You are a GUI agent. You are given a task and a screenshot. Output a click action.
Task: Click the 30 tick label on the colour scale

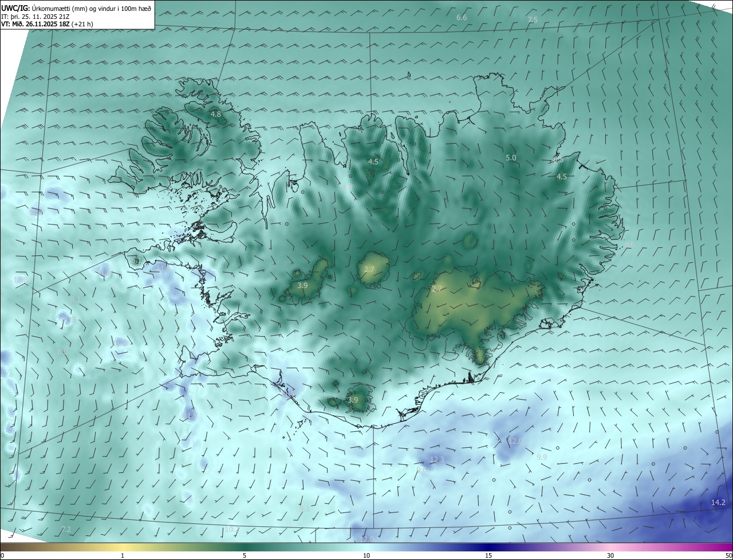click(x=610, y=555)
